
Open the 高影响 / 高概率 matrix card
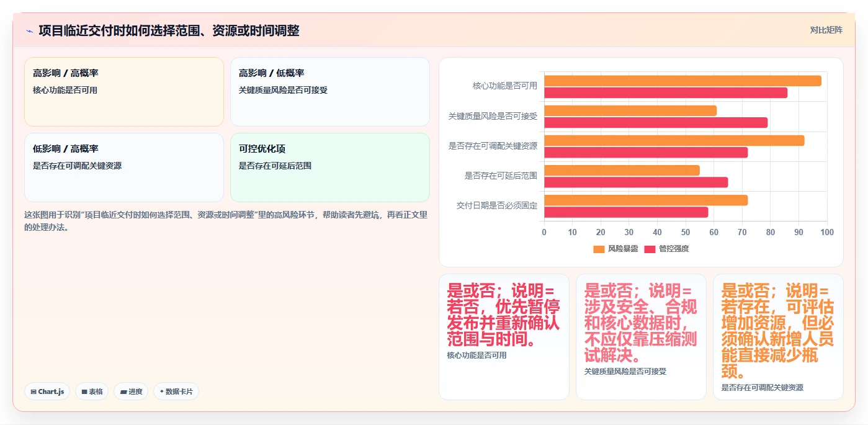click(x=124, y=92)
